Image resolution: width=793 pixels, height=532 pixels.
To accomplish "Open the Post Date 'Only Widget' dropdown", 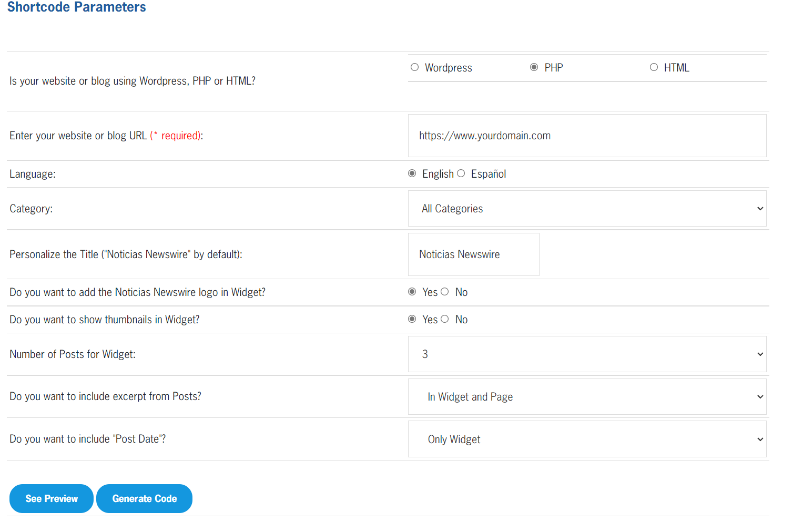I will tap(587, 439).
